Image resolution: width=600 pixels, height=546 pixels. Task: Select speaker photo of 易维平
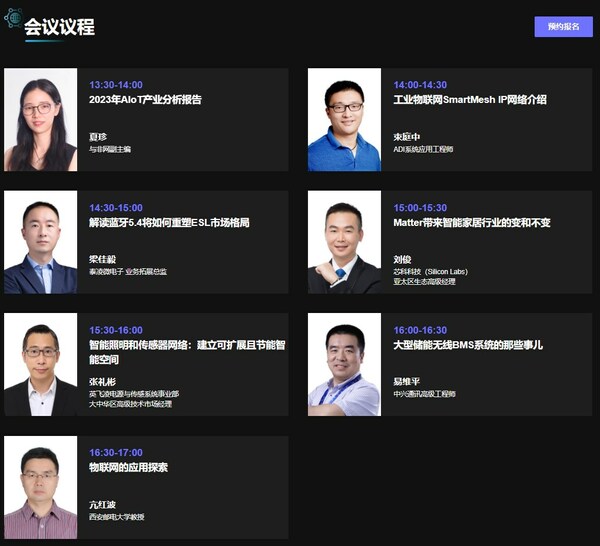pyautogui.click(x=344, y=364)
